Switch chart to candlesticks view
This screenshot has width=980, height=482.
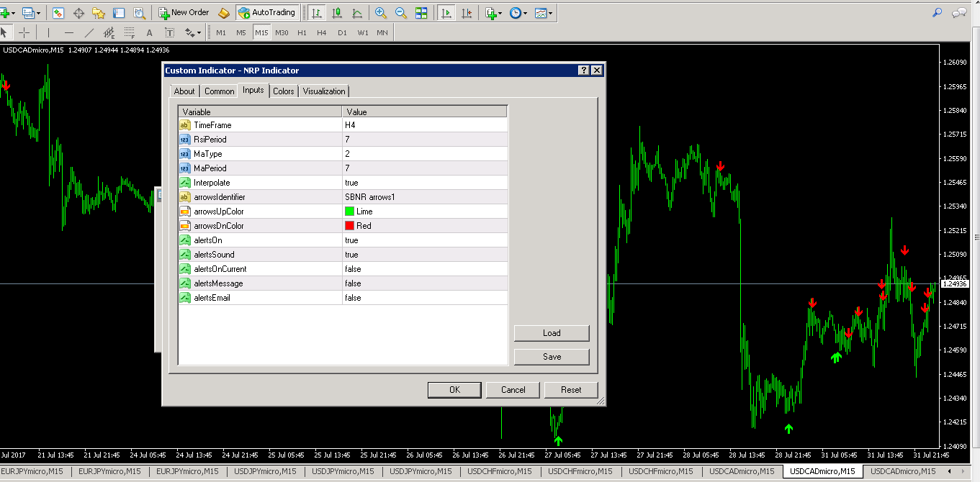tap(336, 12)
